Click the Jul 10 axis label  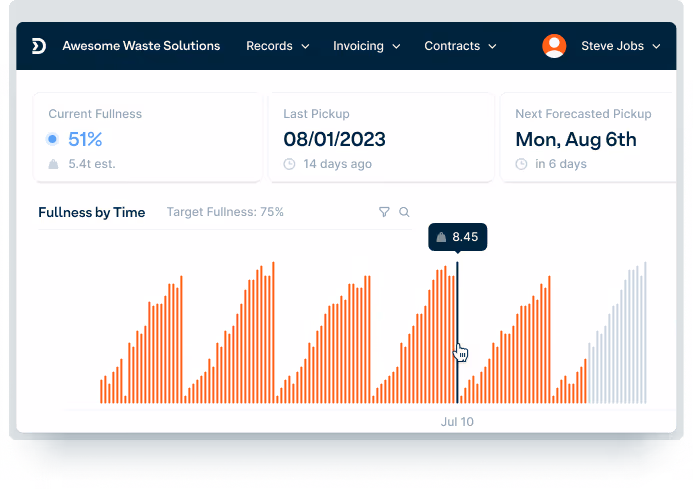[x=457, y=422]
